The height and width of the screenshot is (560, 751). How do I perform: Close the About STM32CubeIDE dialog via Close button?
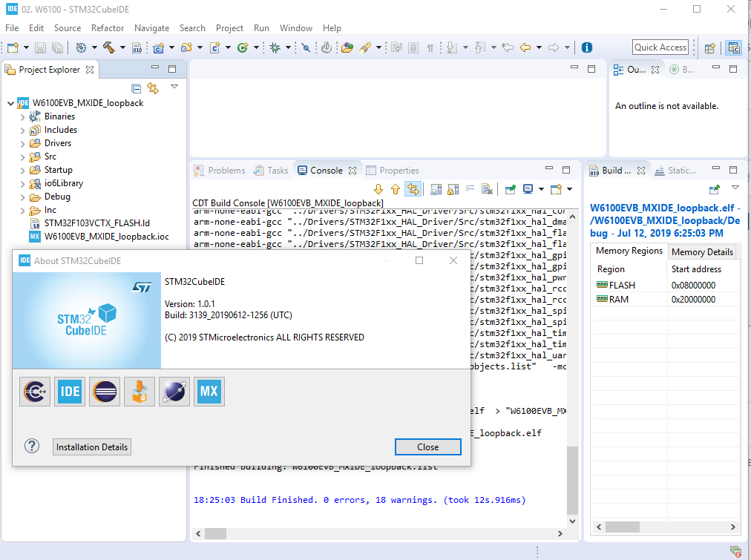pos(427,447)
